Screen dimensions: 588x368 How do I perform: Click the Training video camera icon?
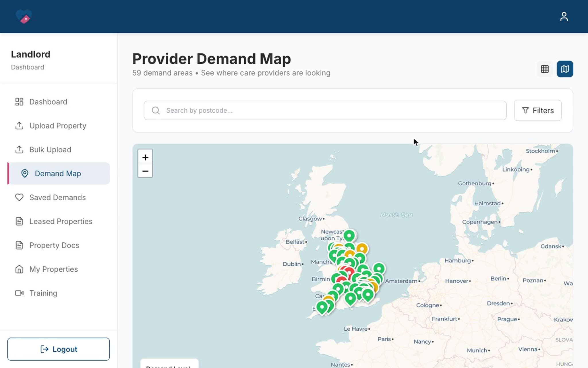tap(19, 293)
